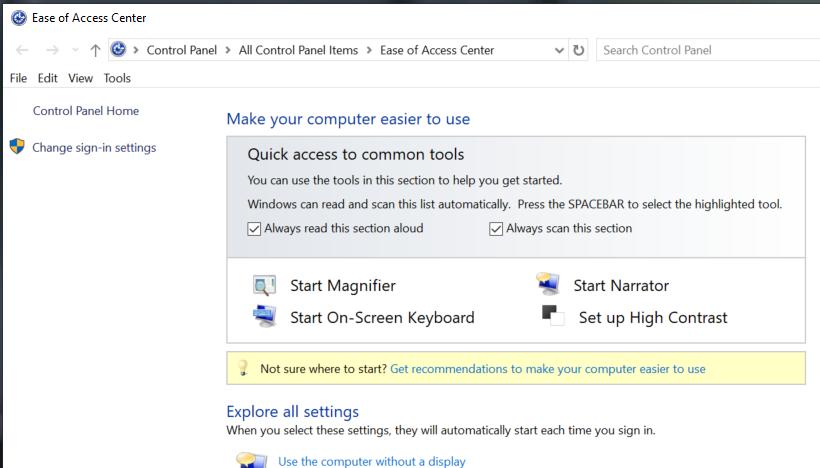Get recommendations to make computer easier to use
The height and width of the screenshot is (468, 820).
548,369
